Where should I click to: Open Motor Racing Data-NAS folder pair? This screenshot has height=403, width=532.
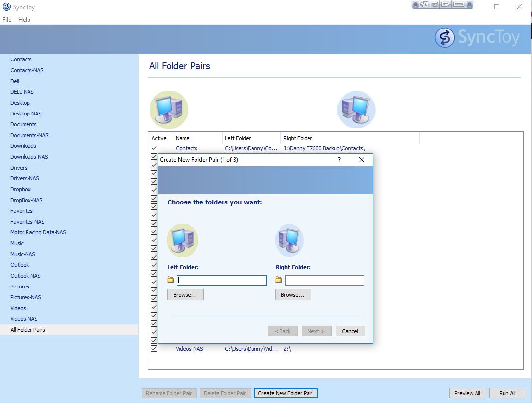(x=38, y=232)
